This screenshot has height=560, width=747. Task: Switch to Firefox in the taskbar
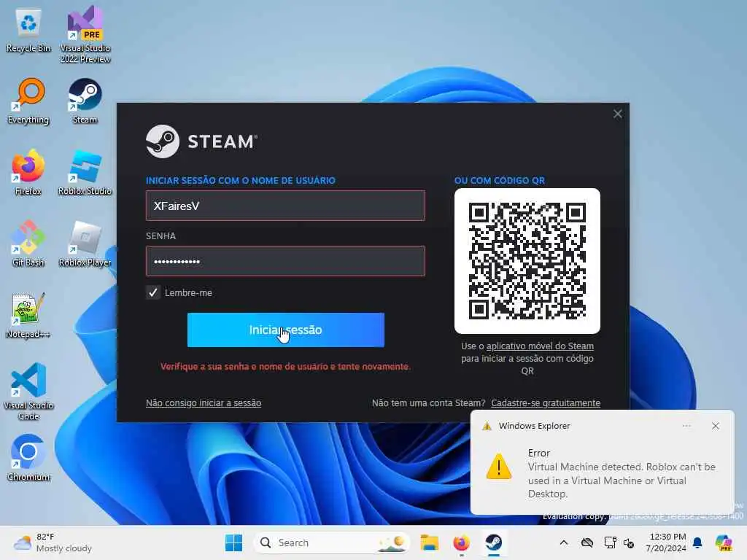point(461,542)
